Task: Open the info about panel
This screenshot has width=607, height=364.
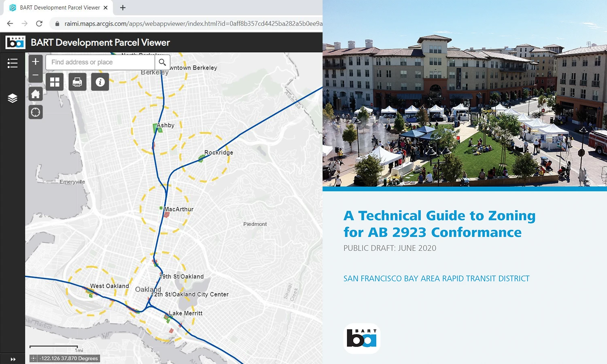Action: (100, 82)
